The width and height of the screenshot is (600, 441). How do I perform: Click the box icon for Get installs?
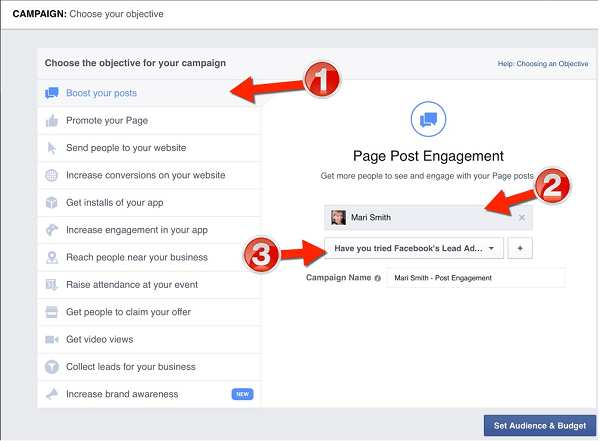coord(52,203)
